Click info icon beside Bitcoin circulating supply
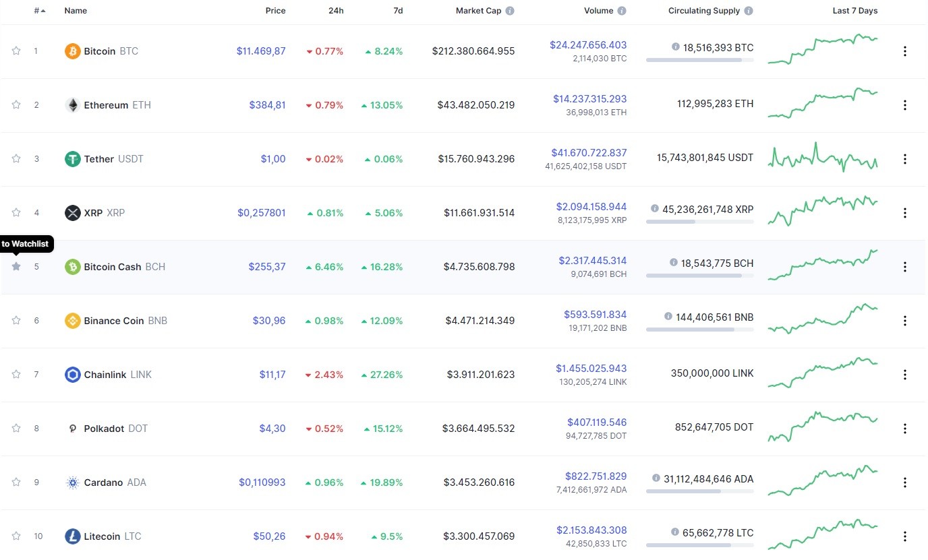928x560 pixels. (x=675, y=47)
